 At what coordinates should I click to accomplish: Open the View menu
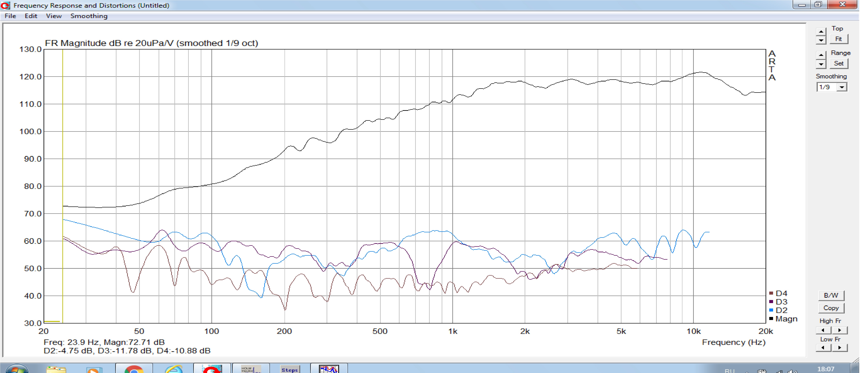click(54, 16)
